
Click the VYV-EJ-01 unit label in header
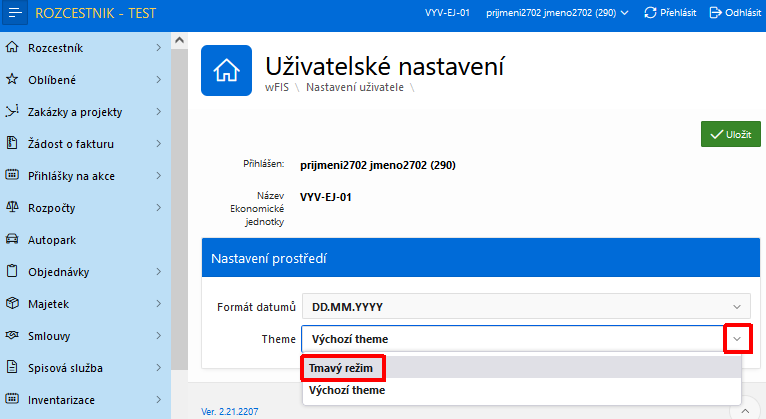click(447, 13)
